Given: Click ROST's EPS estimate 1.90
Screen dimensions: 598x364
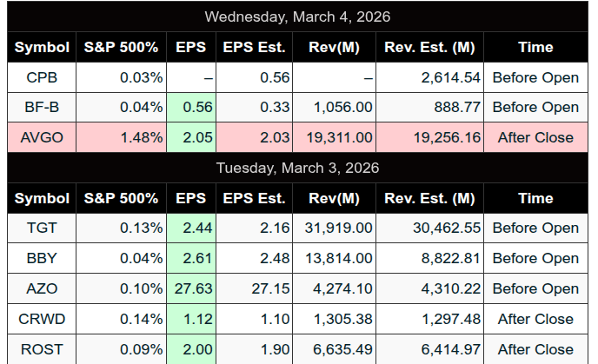Looking at the screenshot, I should pyautogui.click(x=271, y=348).
